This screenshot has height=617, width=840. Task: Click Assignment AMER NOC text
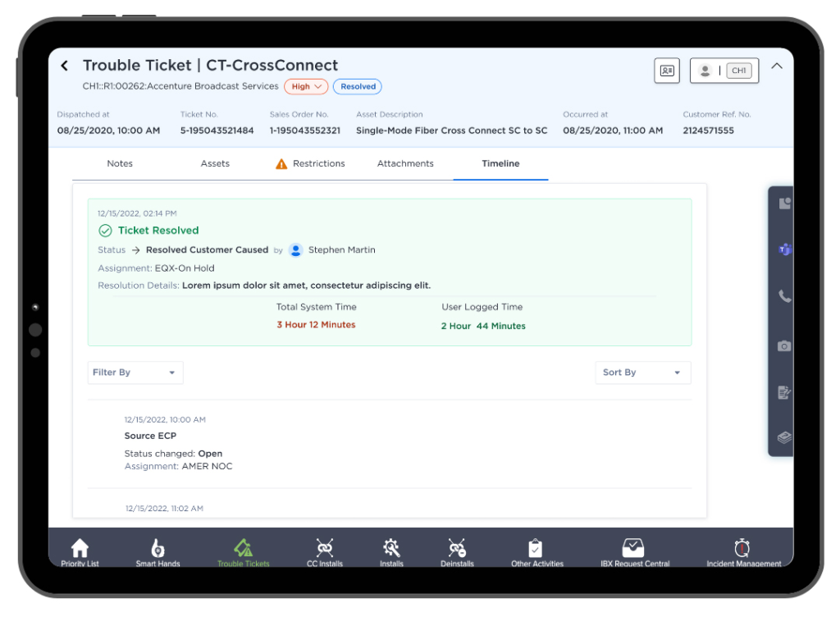(178, 467)
